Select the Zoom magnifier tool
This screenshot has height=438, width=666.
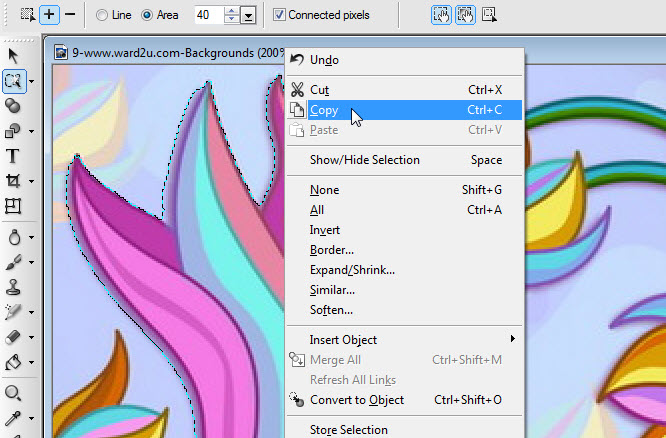(x=14, y=393)
